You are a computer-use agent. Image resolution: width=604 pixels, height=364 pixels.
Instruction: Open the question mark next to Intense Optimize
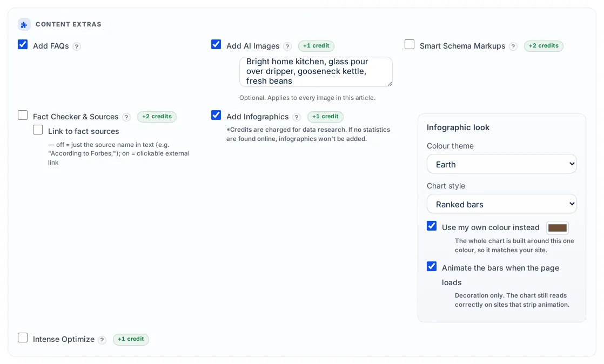(x=102, y=340)
